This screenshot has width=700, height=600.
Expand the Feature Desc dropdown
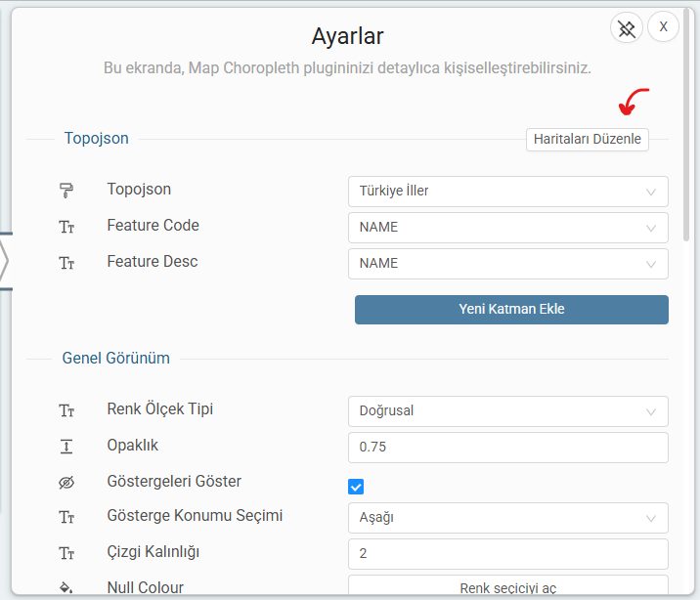coord(507,264)
